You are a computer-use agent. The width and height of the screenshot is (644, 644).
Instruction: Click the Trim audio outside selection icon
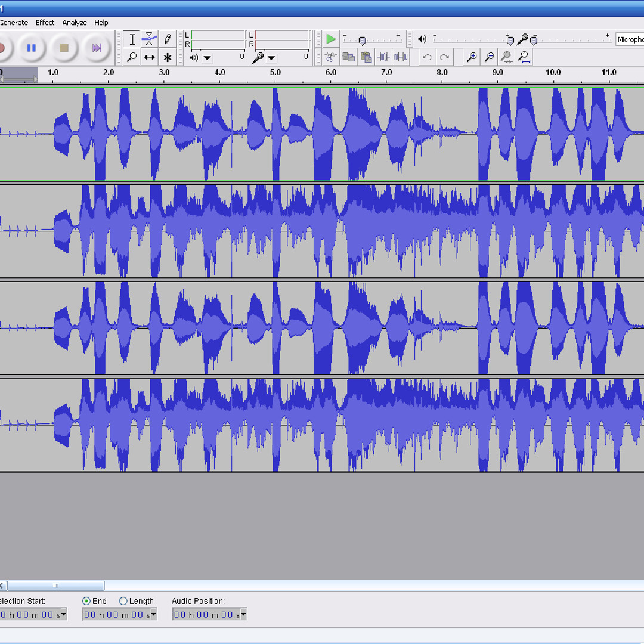383,57
